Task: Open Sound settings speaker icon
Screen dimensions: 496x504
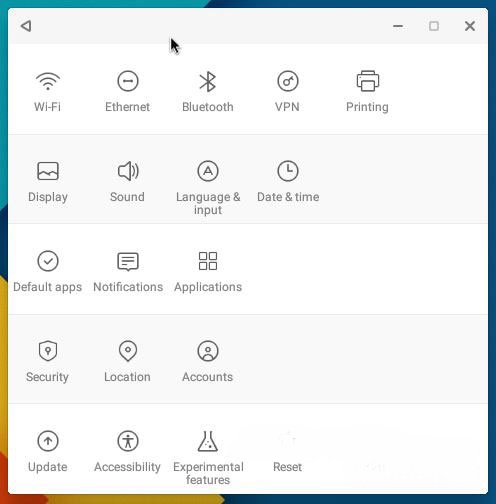Action: point(128,171)
